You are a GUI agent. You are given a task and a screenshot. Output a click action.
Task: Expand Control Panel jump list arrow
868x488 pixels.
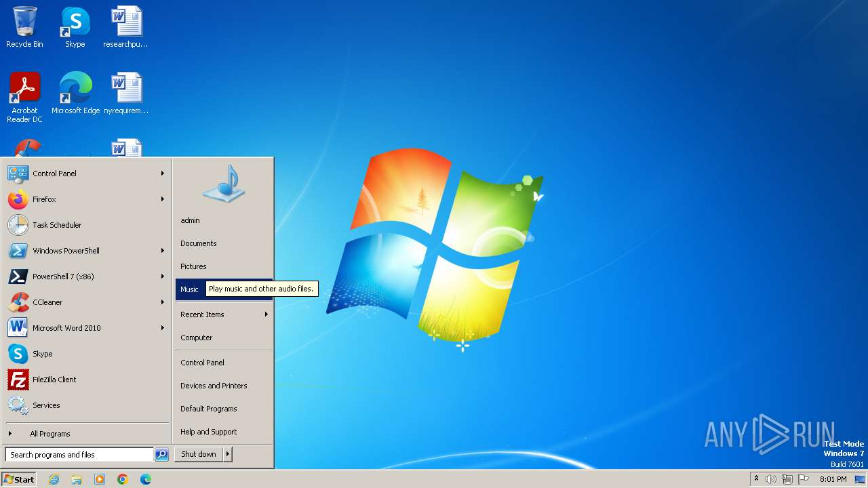[163, 174]
